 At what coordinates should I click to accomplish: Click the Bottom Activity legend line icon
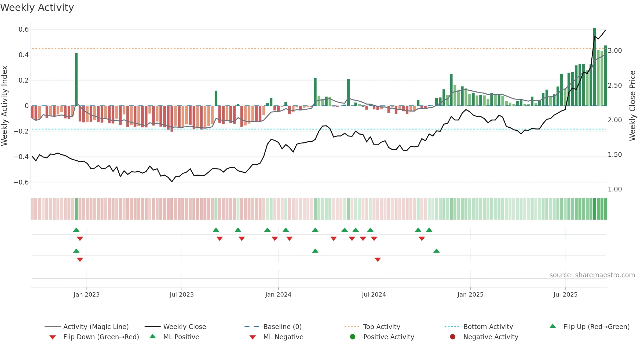coord(452,327)
